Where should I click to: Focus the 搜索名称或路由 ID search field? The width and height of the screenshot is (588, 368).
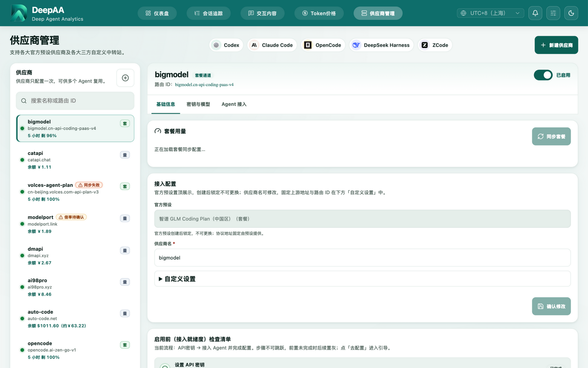click(75, 101)
